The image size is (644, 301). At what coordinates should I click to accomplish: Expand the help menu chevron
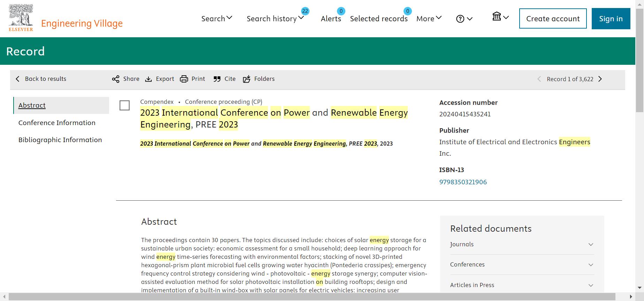(x=470, y=19)
